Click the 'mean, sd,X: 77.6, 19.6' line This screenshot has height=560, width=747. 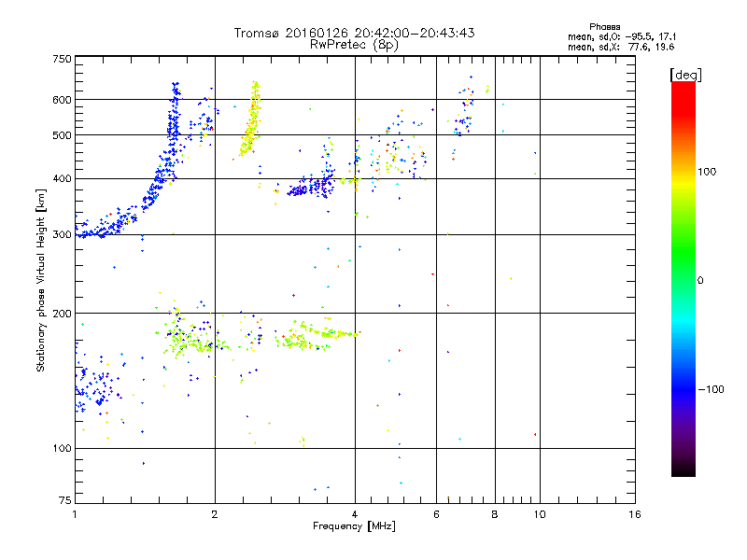click(621, 47)
